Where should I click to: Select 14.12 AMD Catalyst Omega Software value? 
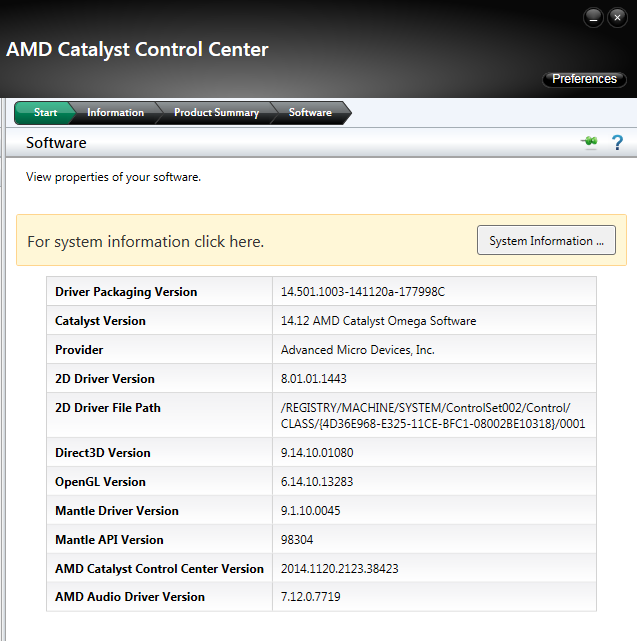point(378,321)
